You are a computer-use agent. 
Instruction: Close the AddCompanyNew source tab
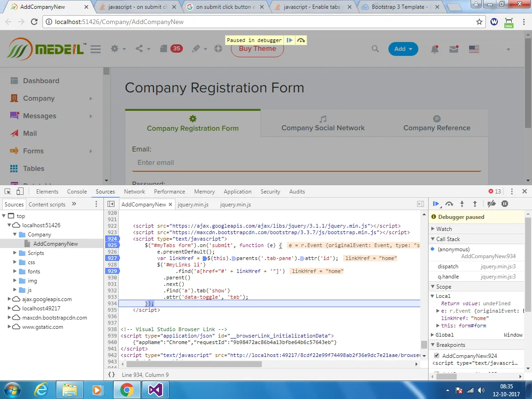[170, 204]
